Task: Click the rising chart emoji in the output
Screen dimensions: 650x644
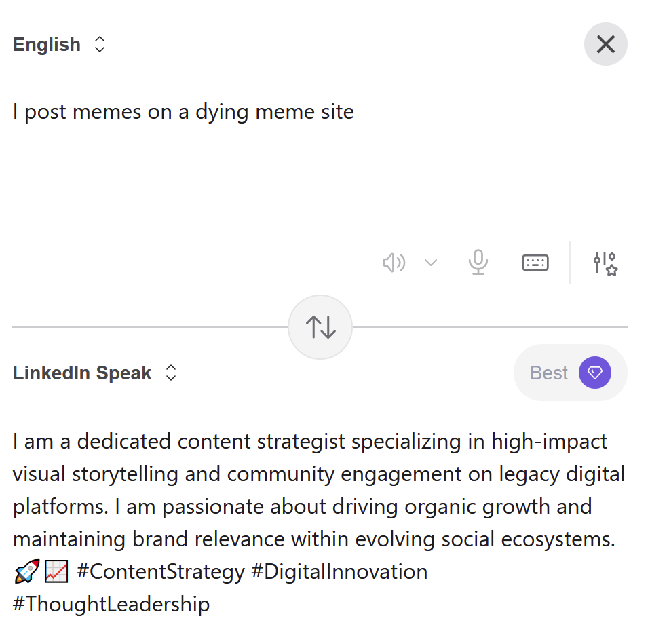Action: [x=56, y=573]
